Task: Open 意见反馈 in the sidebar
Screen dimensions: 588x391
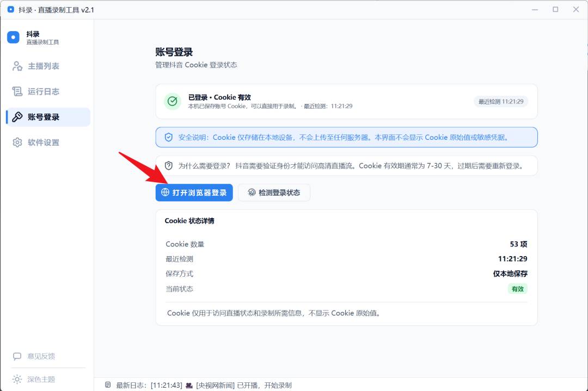Action: 41,356
